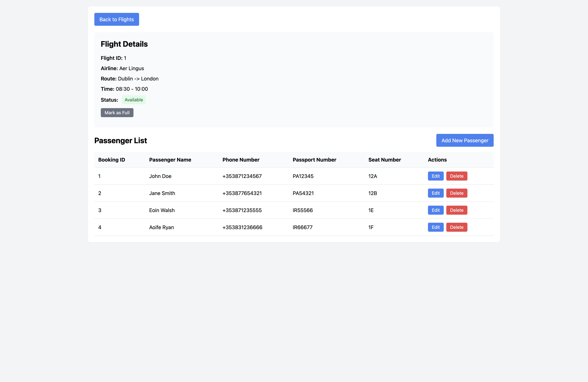
Task: Select the Passenger Name column header
Action: point(170,159)
